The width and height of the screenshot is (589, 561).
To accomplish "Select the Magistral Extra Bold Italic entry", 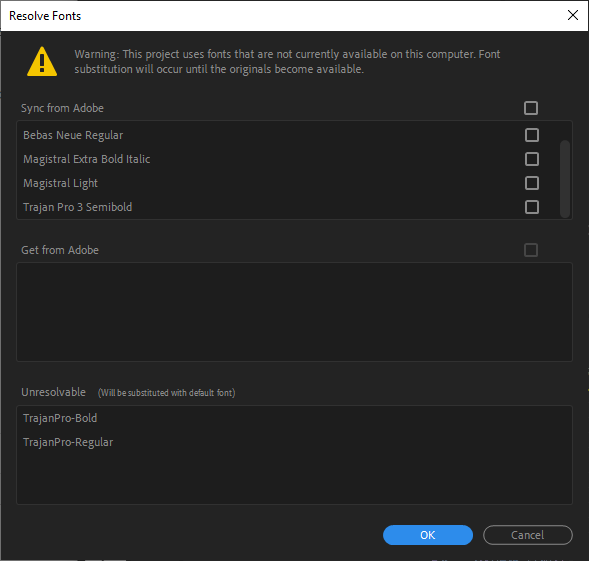I will (x=87, y=159).
